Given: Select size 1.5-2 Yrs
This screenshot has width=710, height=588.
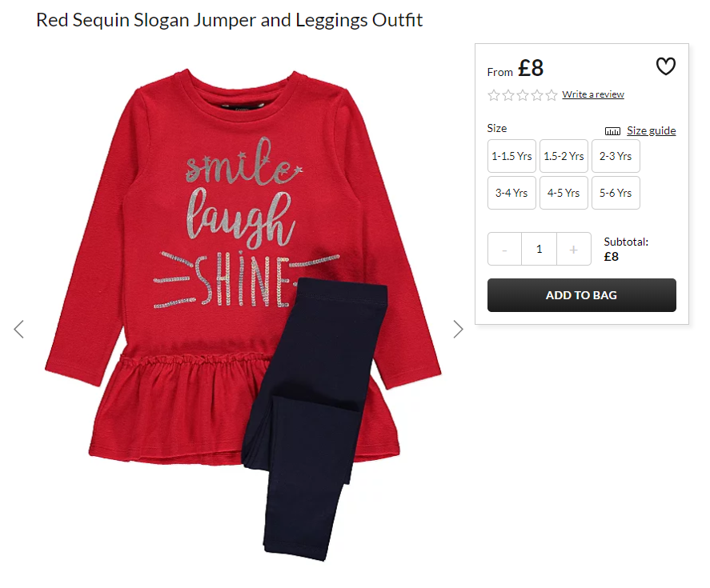Looking at the screenshot, I should click(x=564, y=156).
